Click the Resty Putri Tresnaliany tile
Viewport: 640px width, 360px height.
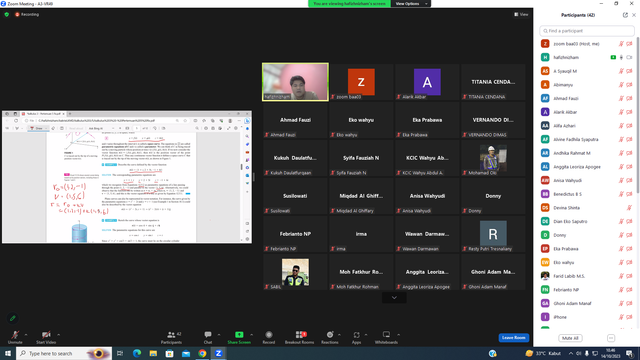(x=493, y=233)
